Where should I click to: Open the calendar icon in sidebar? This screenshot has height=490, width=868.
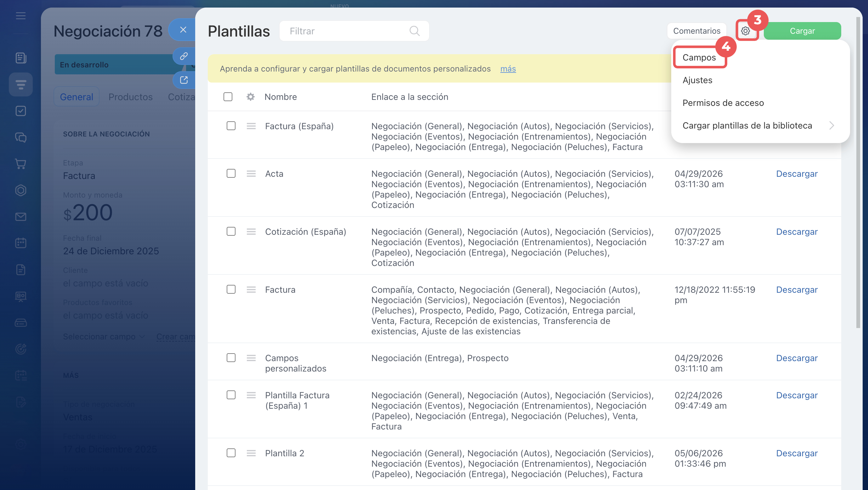pos(20,243)
